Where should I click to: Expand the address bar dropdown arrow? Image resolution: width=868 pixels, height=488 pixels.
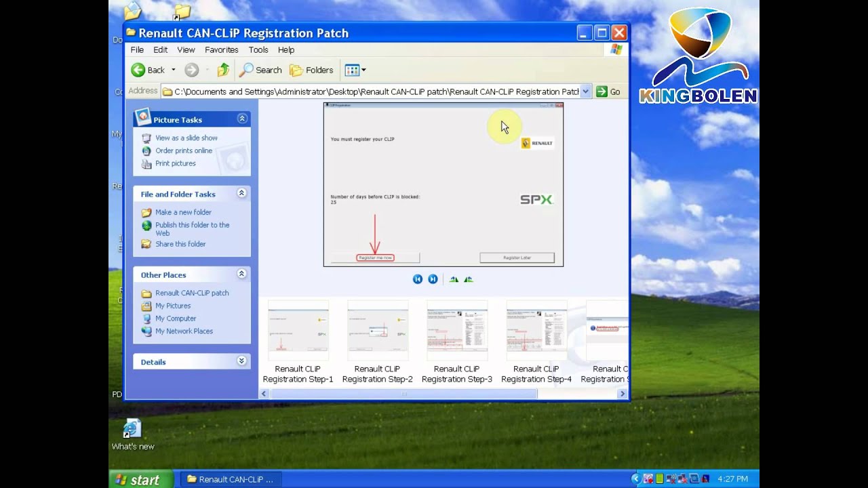pyautogui.click(x=586, y=91)
